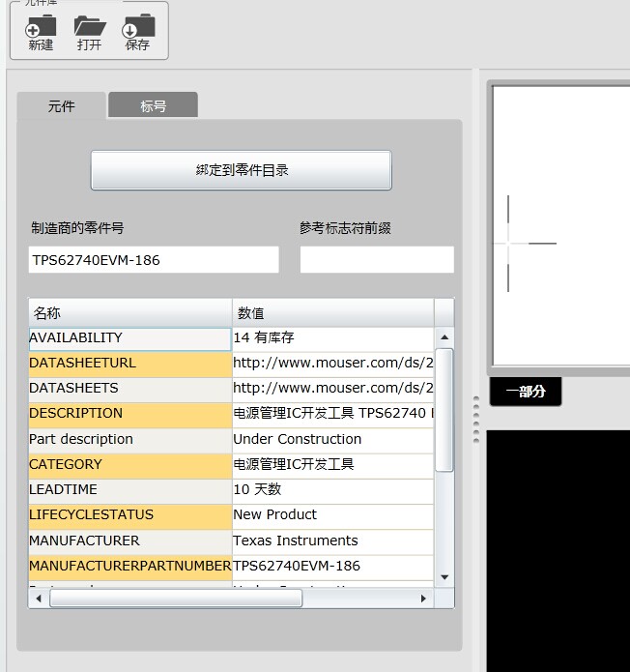Viewport: 630px width, 672px height.
Task: Click the TPS62740EVM-186 table value cell
Action: [332, 567]
